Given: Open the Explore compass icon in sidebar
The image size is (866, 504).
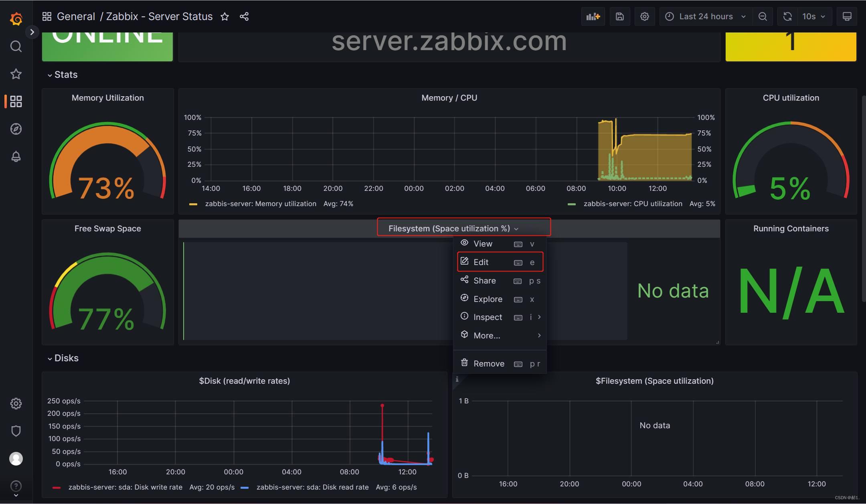Looking at the screenshot, I should tap(16, 129).
